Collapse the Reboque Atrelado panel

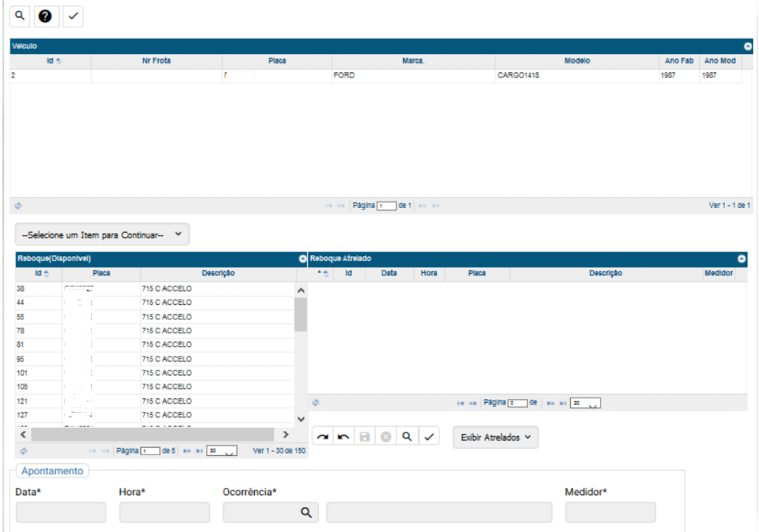click(x=742, y=259)
